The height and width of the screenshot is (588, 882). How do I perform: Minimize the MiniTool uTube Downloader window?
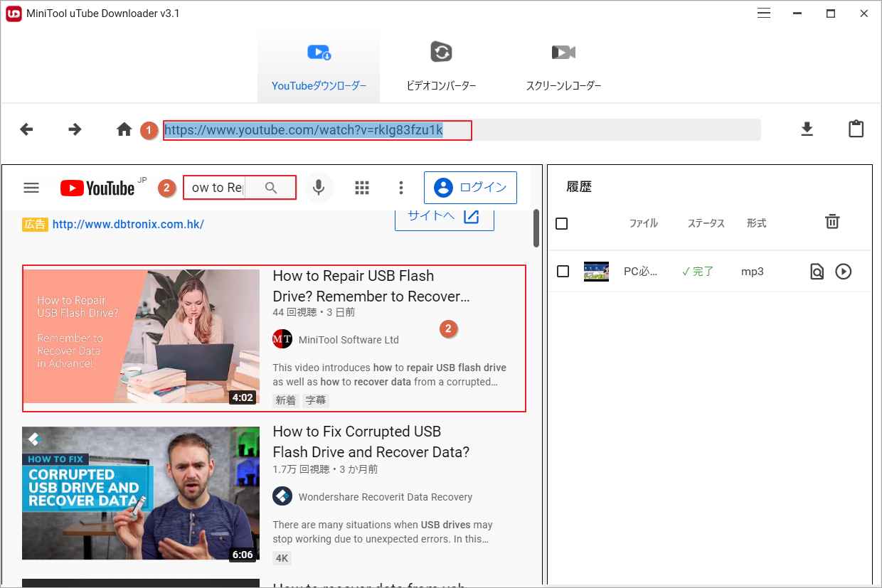797,14
